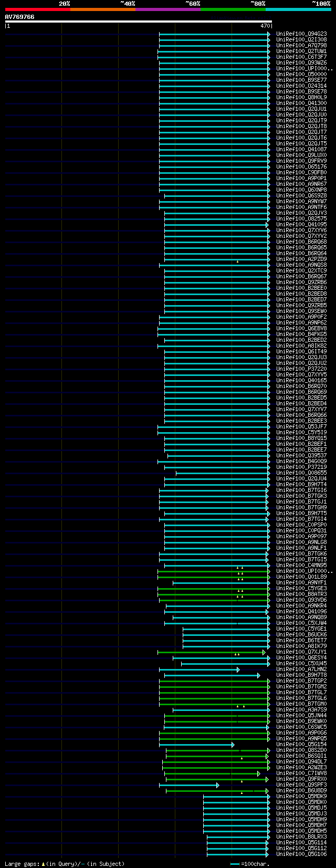This screenshot has width=336, height=868.
Task: Click the purple ~60% identity legend segment
Action: pyautogui.click(x=168, y=9)
